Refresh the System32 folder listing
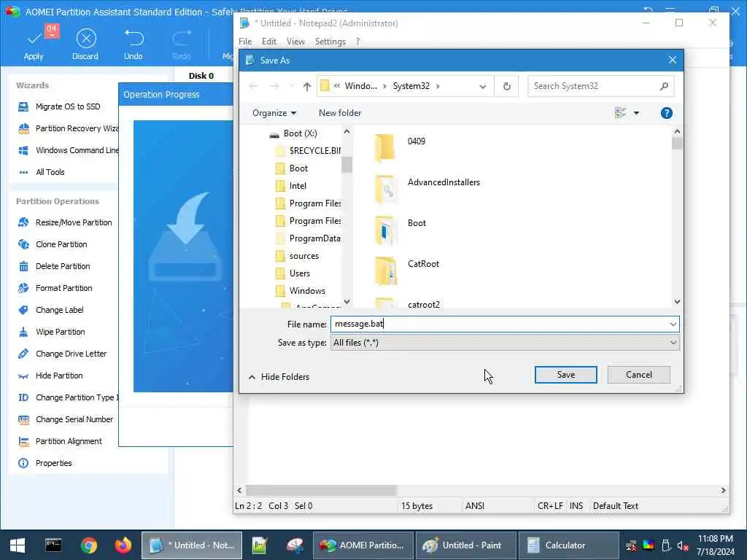Viewport: 747px width, 560px height. point(506,86)
